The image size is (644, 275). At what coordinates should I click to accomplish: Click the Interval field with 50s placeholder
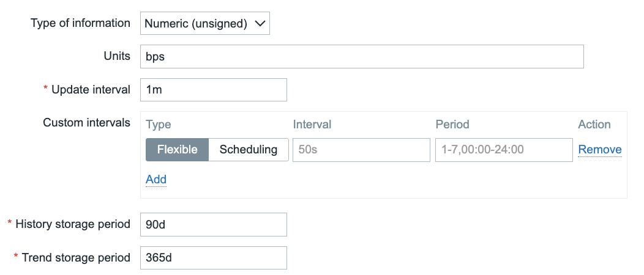click(x=361, y=150)
